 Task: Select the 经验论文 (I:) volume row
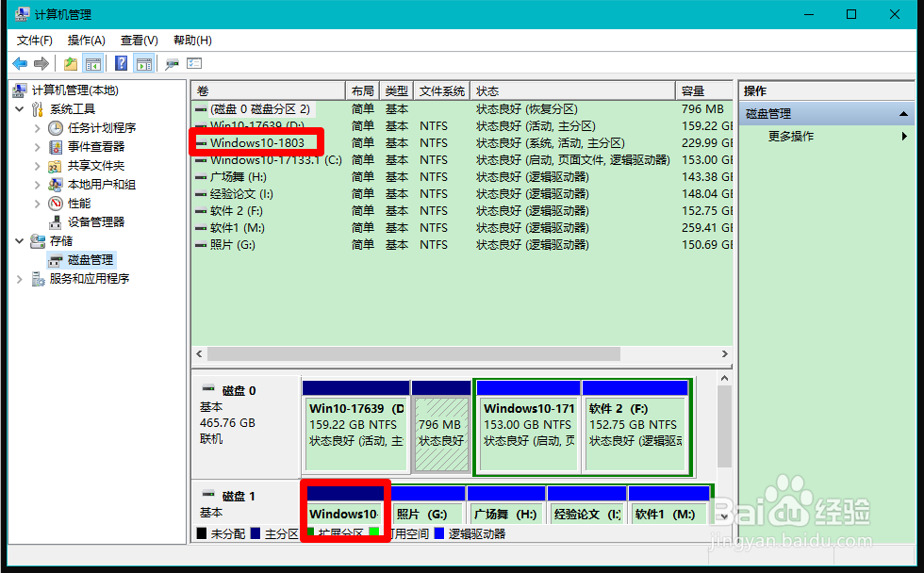pos(462,194)
